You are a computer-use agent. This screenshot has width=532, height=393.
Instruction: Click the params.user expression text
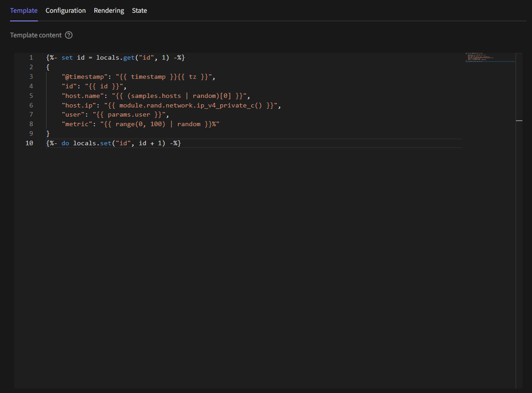pos(129,114)
